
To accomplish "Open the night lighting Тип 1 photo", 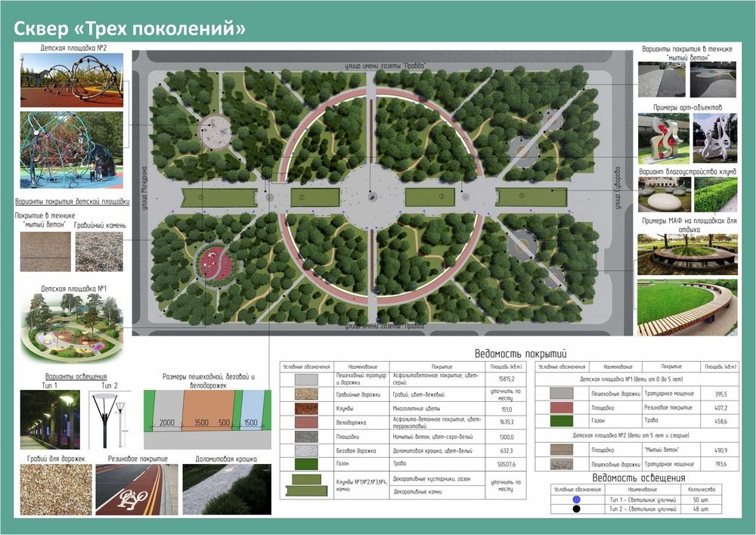I will (x=49, y=420).
